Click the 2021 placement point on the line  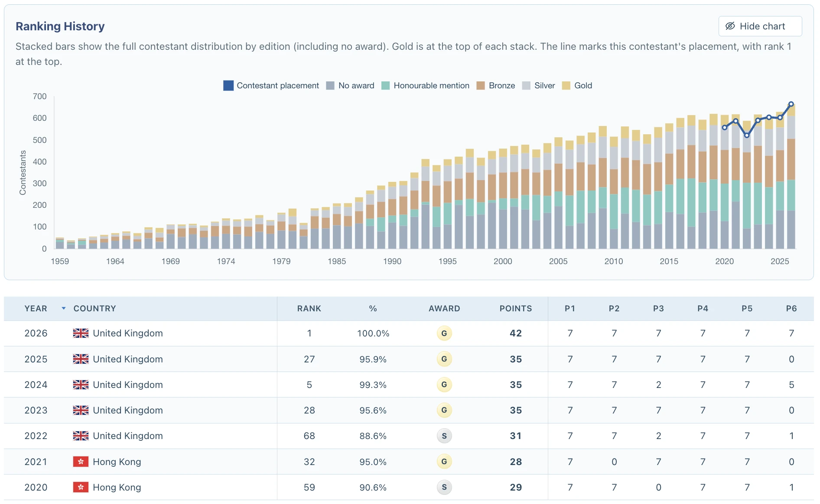(x=735, y=121)
